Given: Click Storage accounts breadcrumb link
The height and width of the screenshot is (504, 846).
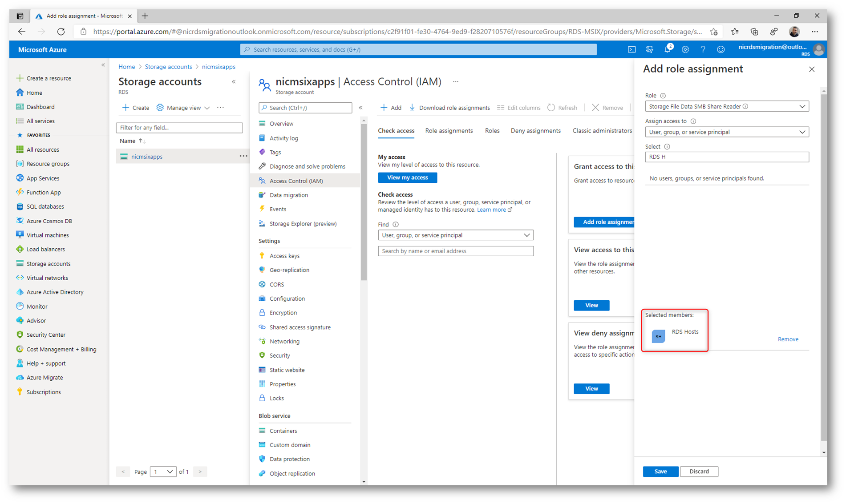Looking at the screenshot, I should click(168, 67).
